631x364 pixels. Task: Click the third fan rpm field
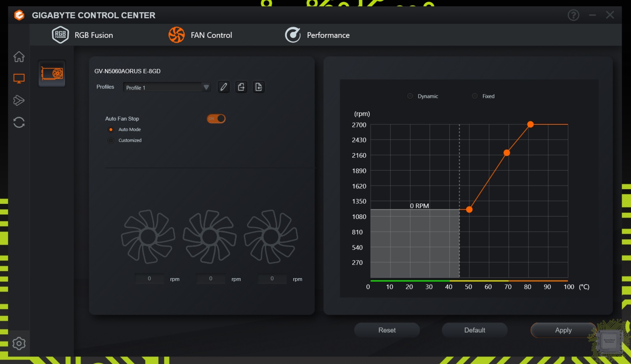click(272, 279)
